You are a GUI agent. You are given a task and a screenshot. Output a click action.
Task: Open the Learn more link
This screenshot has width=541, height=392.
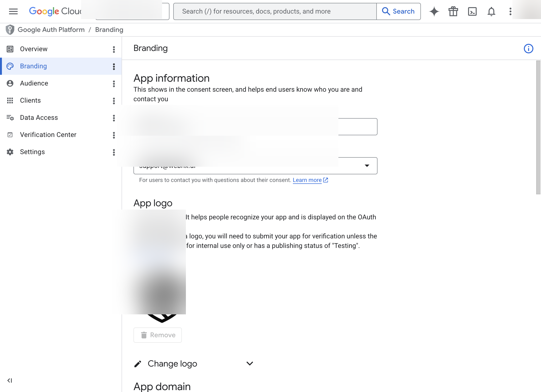pos(310,180)
